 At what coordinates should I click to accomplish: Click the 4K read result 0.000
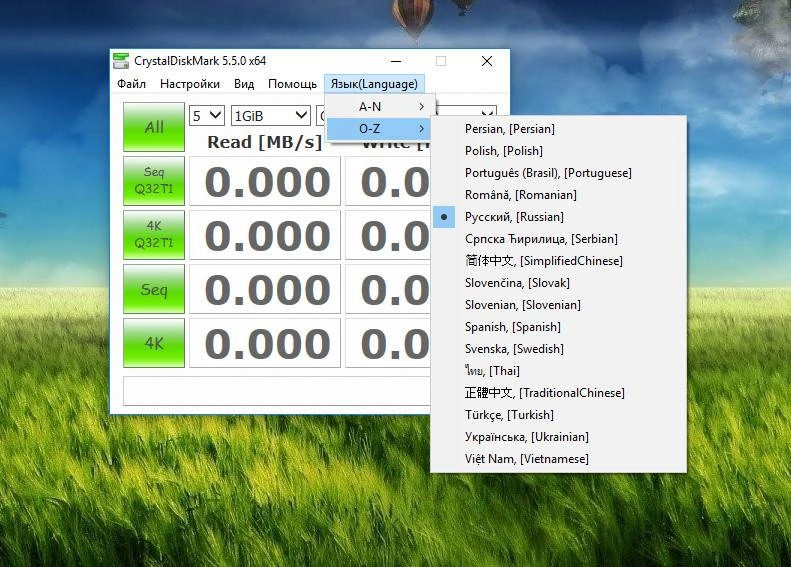pyautogui.click(x=265, y=343)
